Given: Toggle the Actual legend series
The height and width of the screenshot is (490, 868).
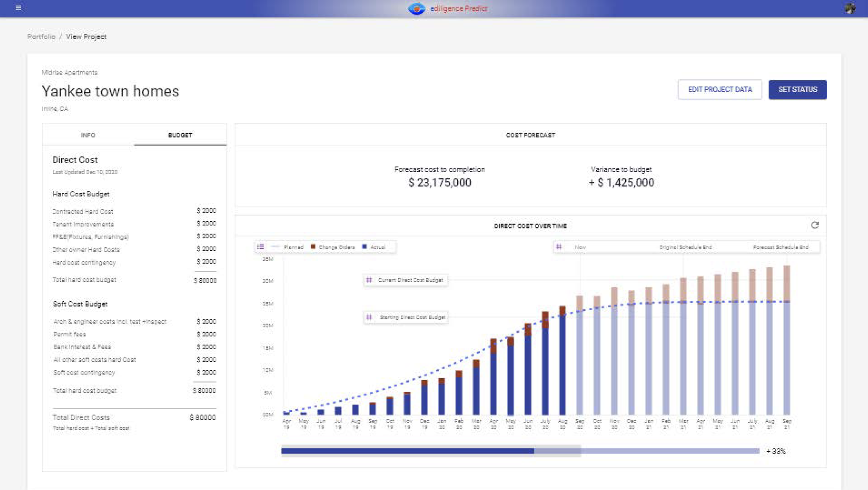Looking at the screenshot, I should (377, 247).
